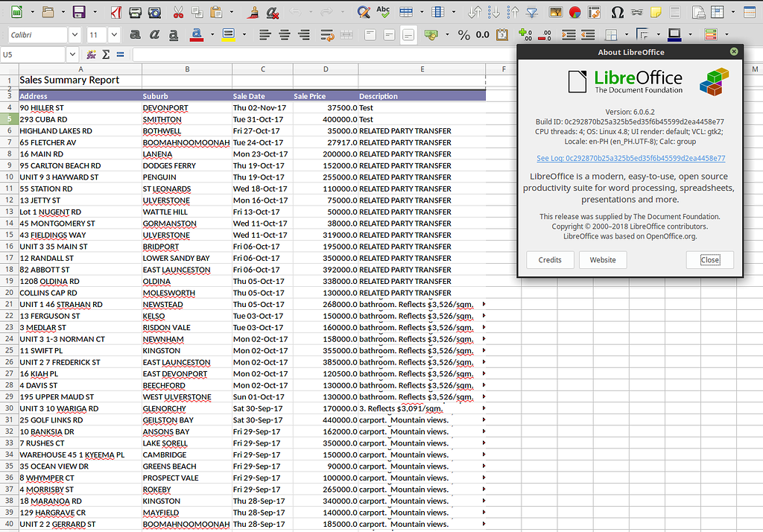Expand the font name dropdown
This screenshot has height=532, width=763.
pos(75,34)
